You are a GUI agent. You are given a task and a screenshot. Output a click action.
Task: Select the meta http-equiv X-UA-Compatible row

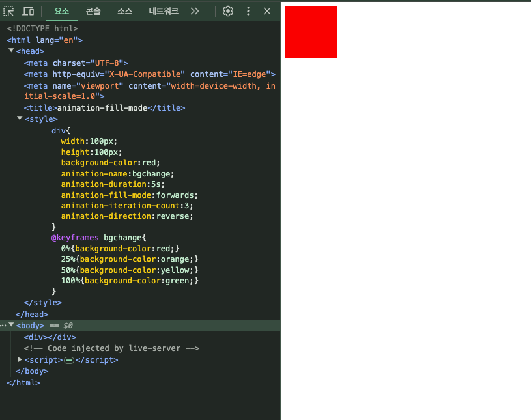(x=150, y=74)
